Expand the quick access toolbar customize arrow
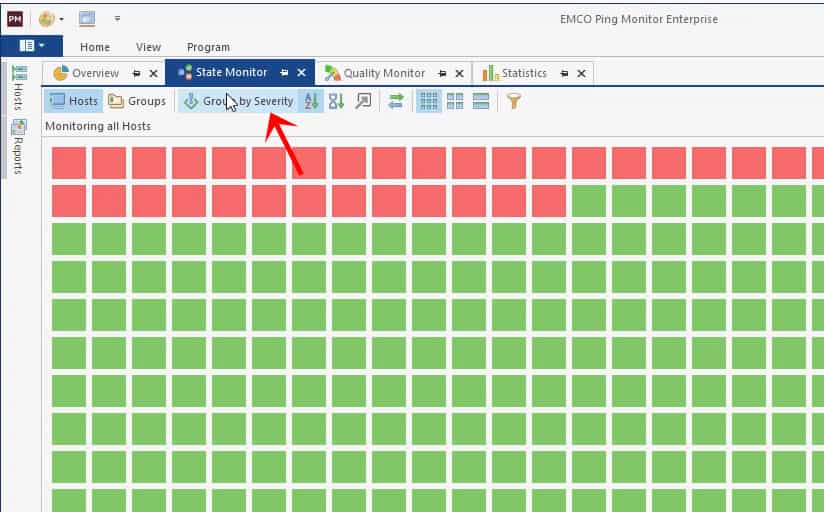824x512 pixels. pyautogui.click(x=117, y=19)
